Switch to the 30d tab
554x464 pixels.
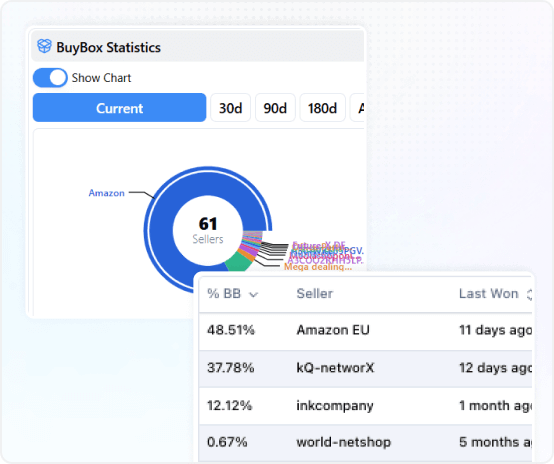point(230,108)
